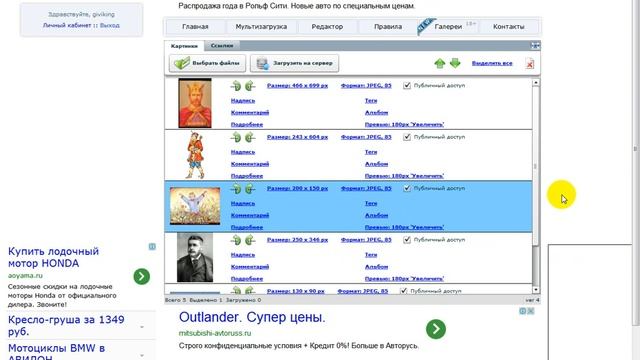Click the Выбрать файлы button

[x=207, y=63]
